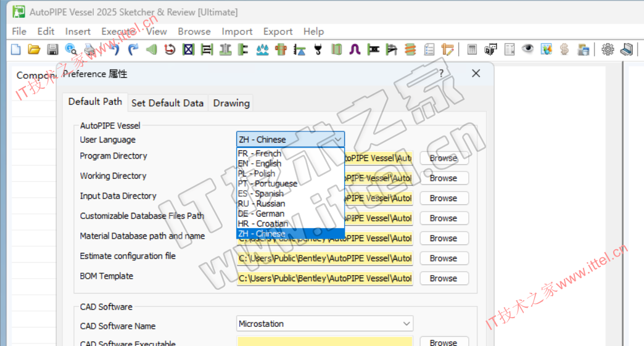Click the eye view icon

click(x=527, y=49)
